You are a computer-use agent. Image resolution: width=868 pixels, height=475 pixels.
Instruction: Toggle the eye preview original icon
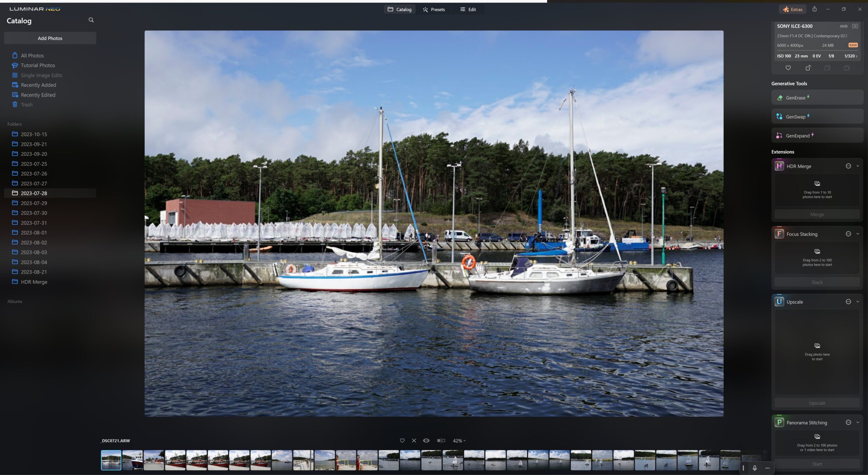(x=426, y=441)
